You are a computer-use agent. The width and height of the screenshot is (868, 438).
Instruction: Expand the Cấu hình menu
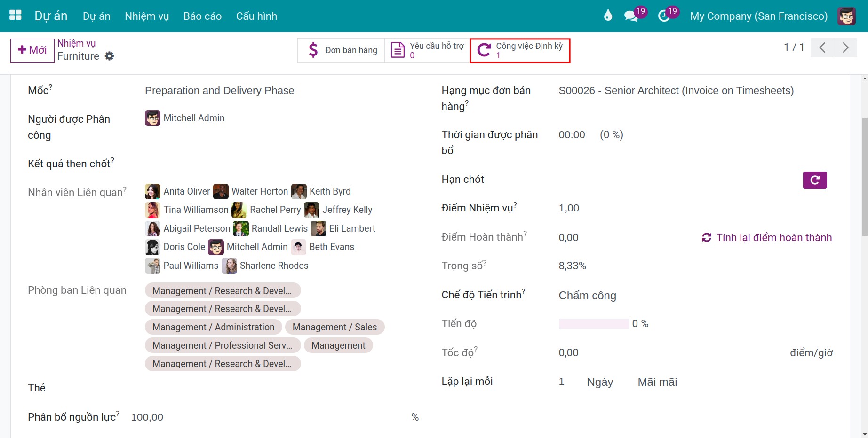pos(256,16)
